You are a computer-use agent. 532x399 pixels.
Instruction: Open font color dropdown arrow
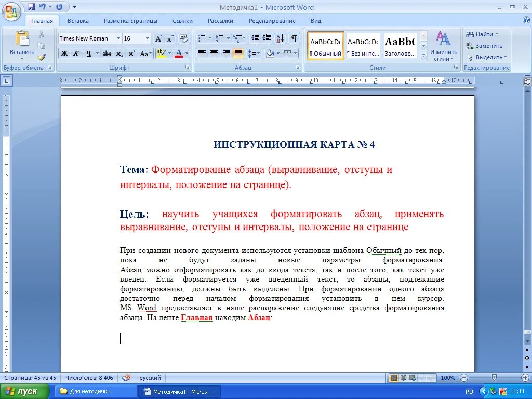[x=187, y=54]
